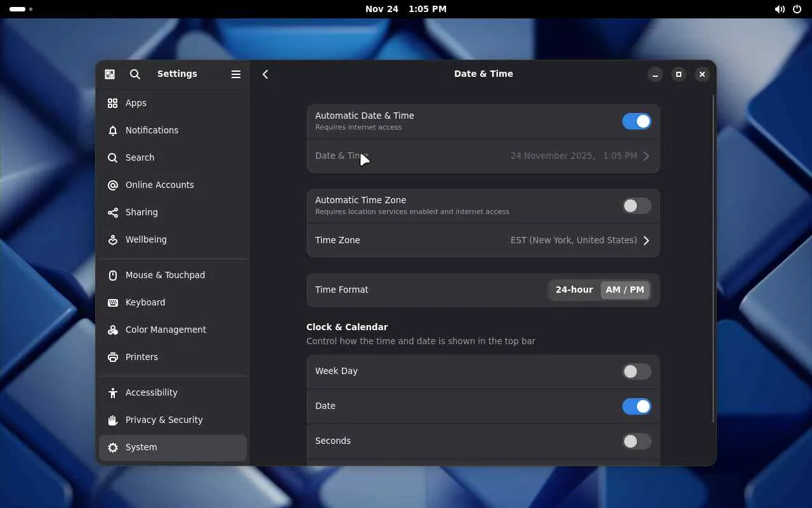Open the Wellbeing settings panel
The width and height of the screenshot is (812, 508).
coord(173,239)
